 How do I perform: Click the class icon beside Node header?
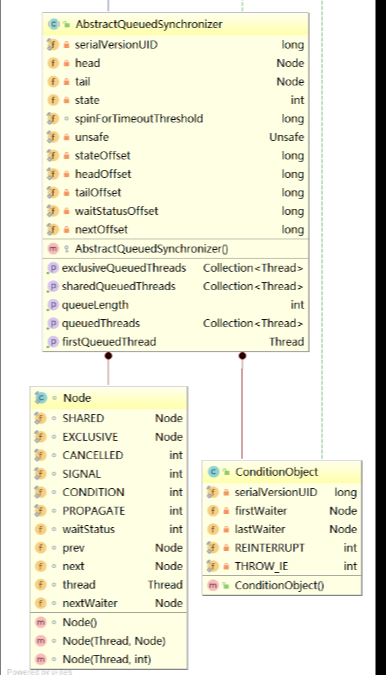coord(40,398)
